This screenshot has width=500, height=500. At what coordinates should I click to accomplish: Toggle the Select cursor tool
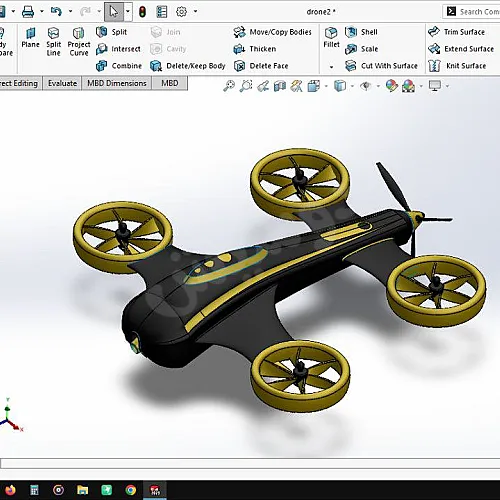pyautogui.click(x=114, y=12)
